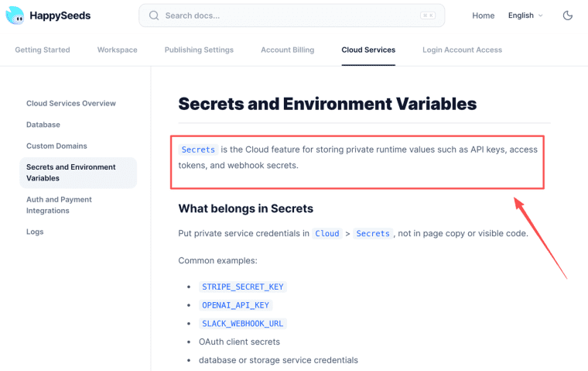
Task: Click the Cloud code tag
Action: pyautogui.click(x=327, y=234)
